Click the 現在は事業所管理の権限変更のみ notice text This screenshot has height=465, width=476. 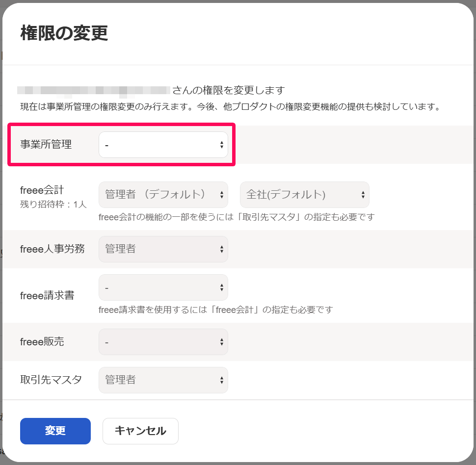(x=230, y=107)
